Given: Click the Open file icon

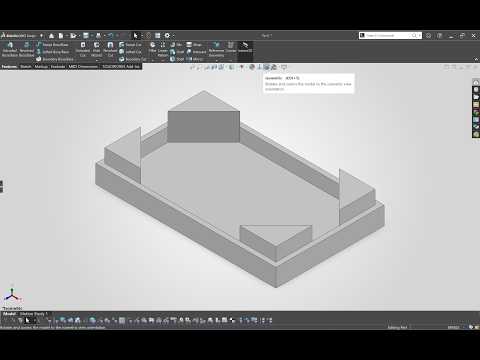Looking at the screenshot, I should [73, 36].
